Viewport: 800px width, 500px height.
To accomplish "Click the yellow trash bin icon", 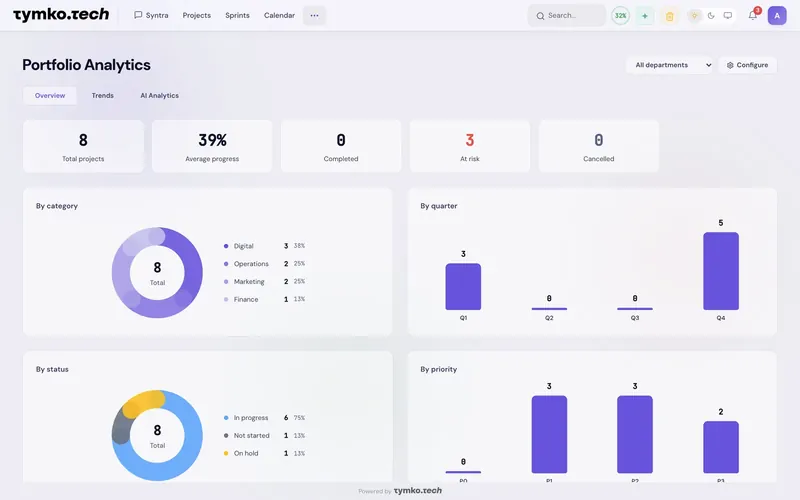I will tap(669, 16).
